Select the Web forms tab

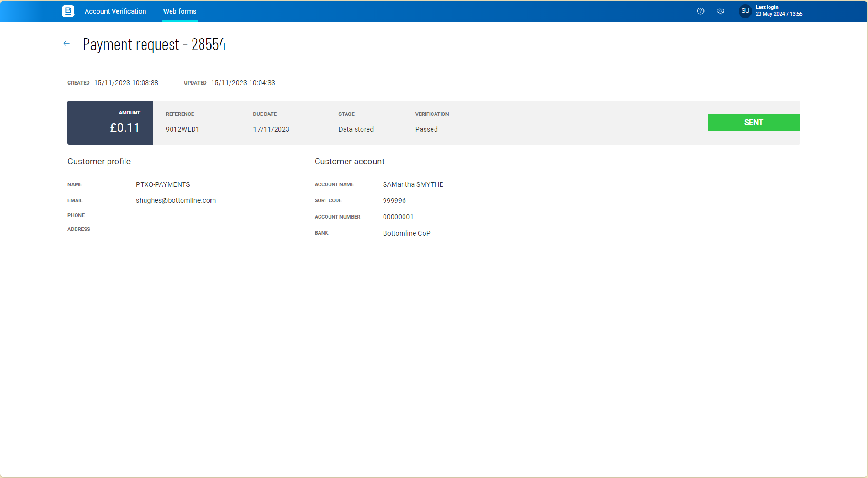point(180,11)
